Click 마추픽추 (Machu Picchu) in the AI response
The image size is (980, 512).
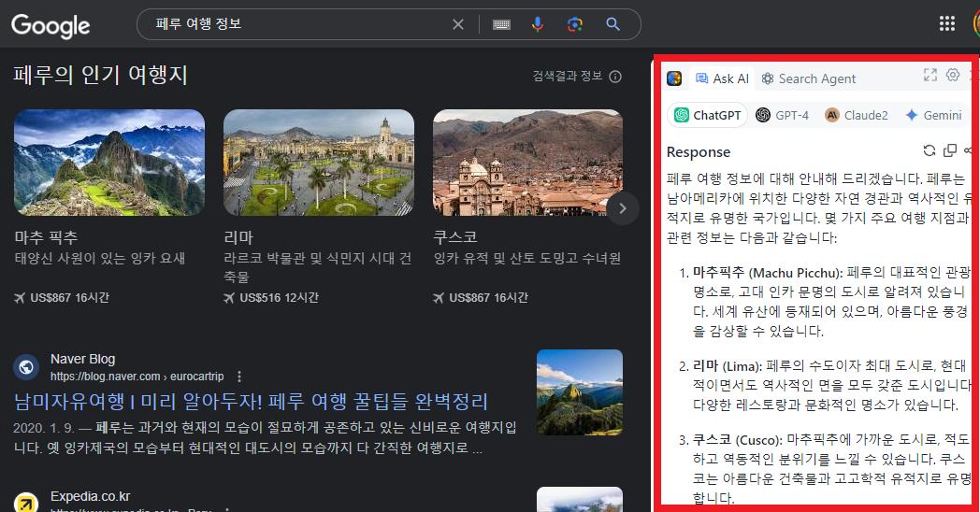pyautogui.click(x=768, y=273)
